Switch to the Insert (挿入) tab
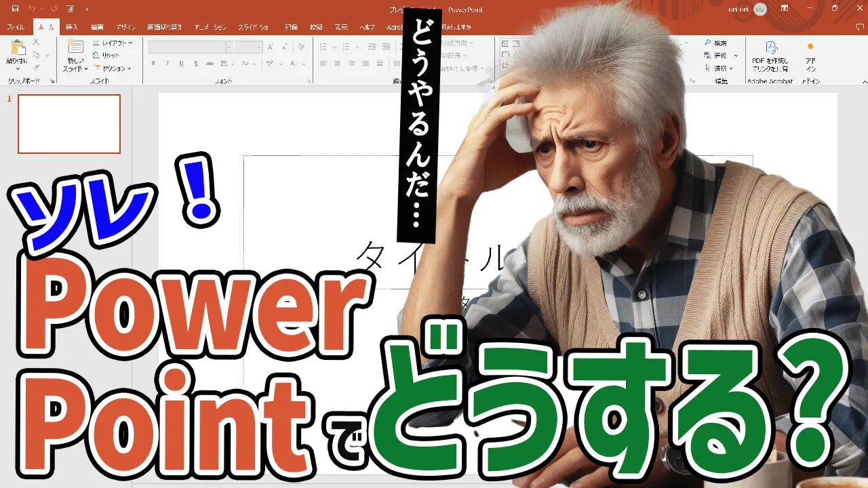868x488 pixels. point(72,27)
